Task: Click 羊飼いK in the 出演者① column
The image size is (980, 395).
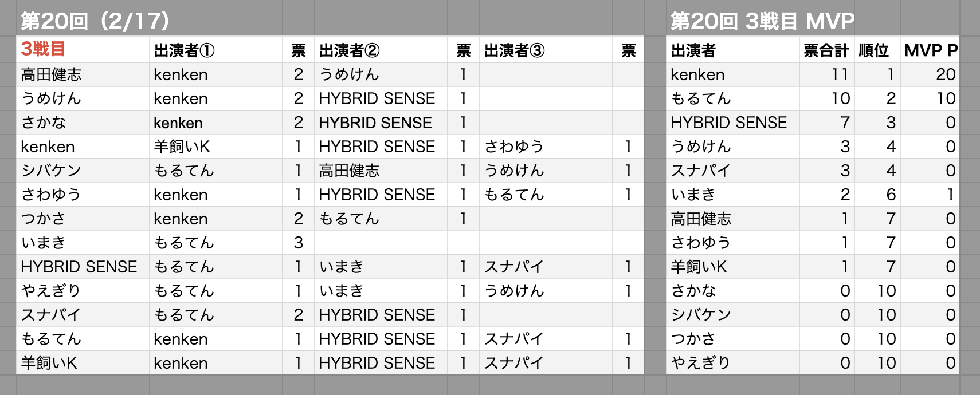Action: pos(182,147)
